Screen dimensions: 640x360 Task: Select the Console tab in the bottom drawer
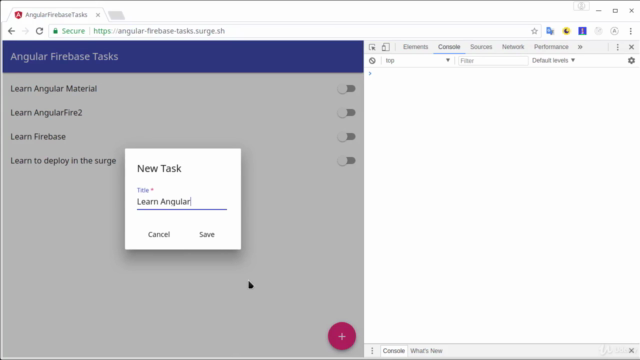(x=393, y=351)
